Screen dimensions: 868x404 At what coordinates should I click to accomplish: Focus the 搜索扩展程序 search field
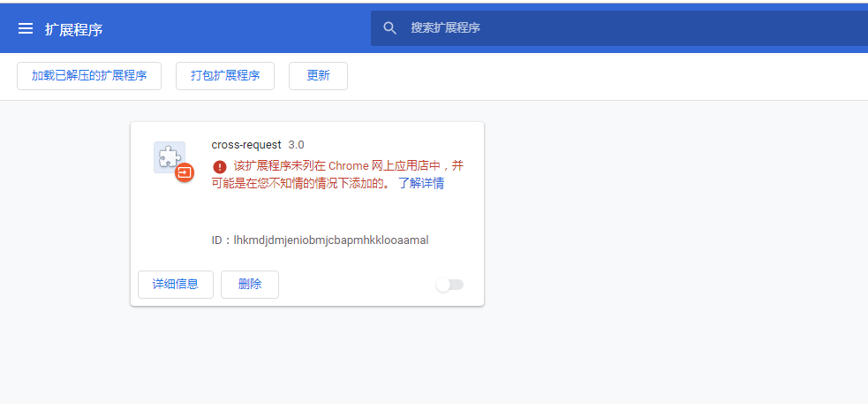(x=619, y=28)
